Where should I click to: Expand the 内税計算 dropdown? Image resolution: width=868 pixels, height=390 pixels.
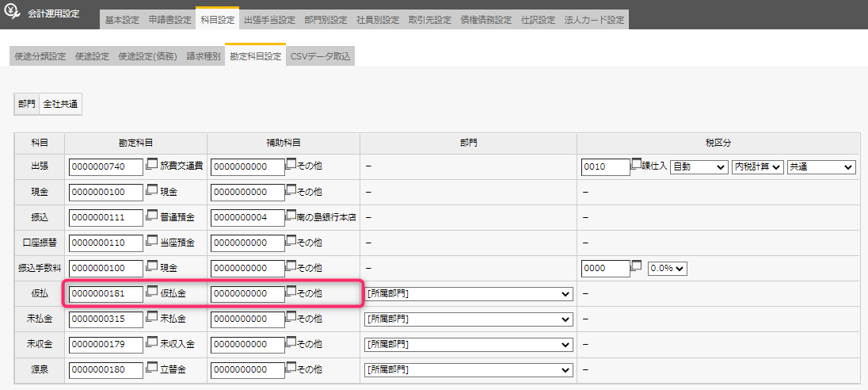(x=757, y=167)
